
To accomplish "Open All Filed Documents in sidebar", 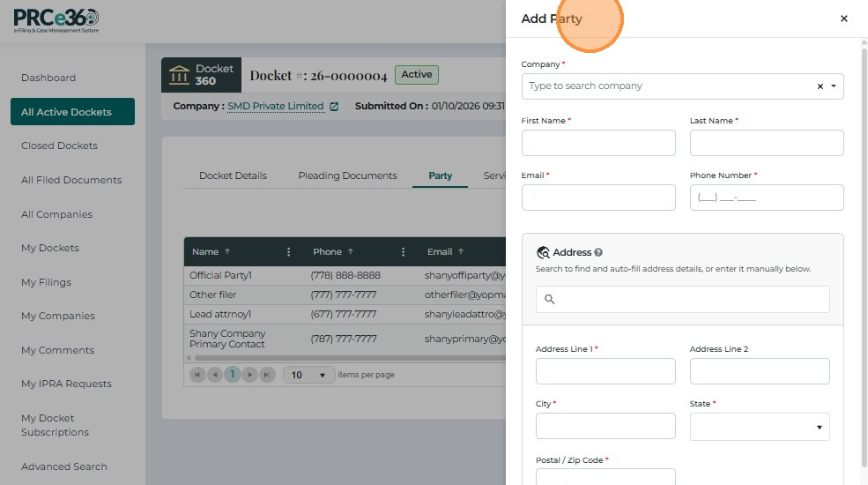I will pyautogui.click(x=71, y=180).
